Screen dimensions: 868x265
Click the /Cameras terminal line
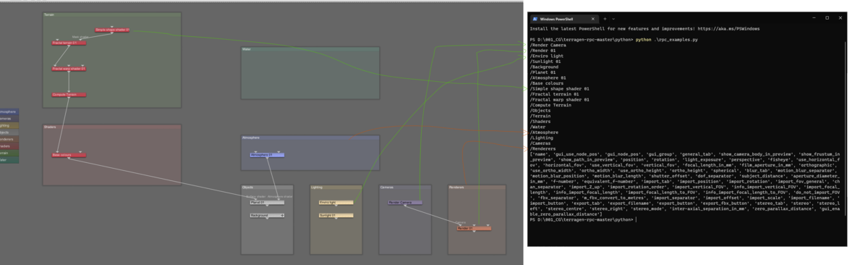point(540,143)
